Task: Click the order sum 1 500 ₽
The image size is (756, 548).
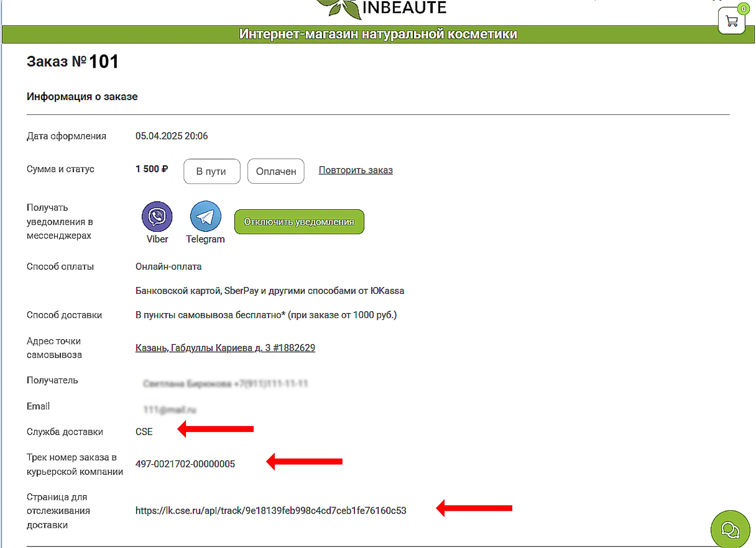Action: 152,169
